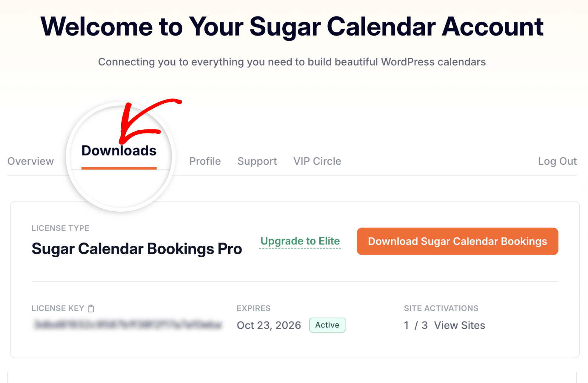This screenshot has width=588, height=383.
Task: Click the expiration date Oct 23, 2026
Action: (269, 325)
